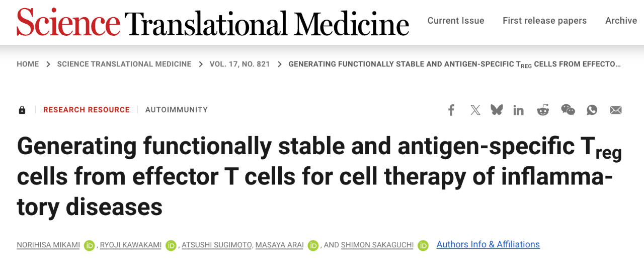The height and width of the screenshot is (263, 644).
Task: Click the AUTOIMMUNITY topic label
Action: (176, 110)
